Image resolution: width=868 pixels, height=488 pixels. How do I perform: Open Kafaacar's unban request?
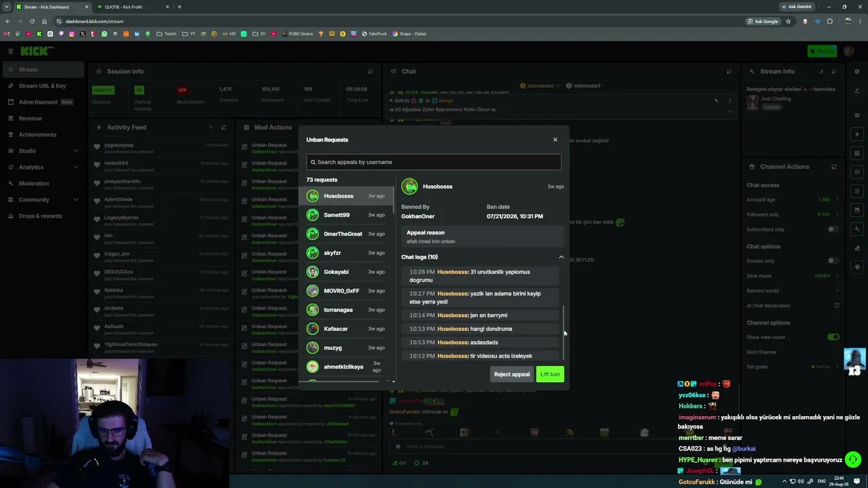[347, 329]
